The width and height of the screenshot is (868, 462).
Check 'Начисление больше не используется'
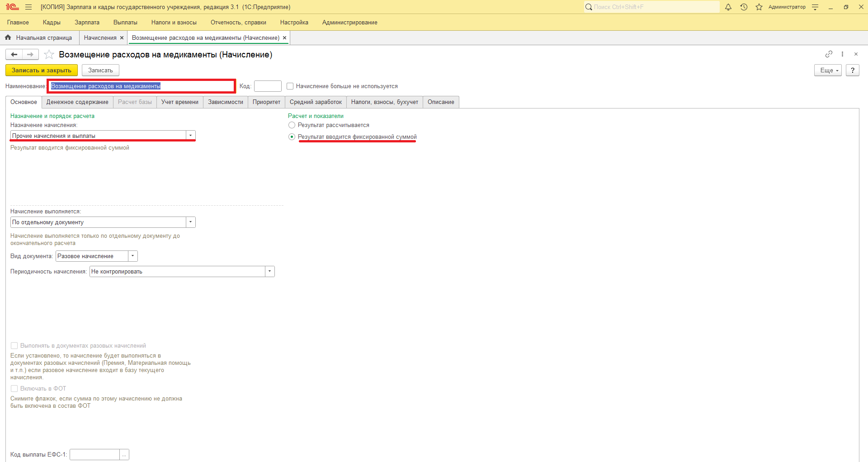(290, 86)
